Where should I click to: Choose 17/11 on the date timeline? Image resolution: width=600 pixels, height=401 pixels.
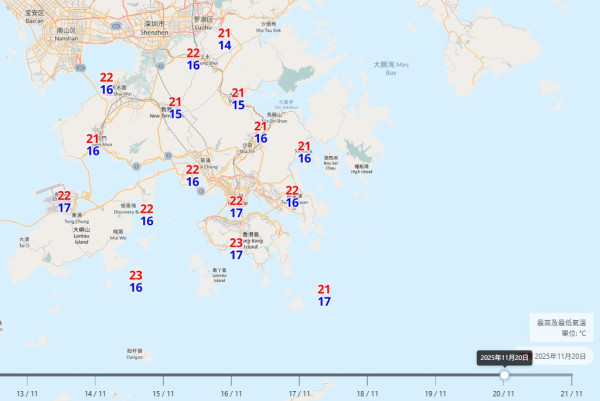pos(299,393)
